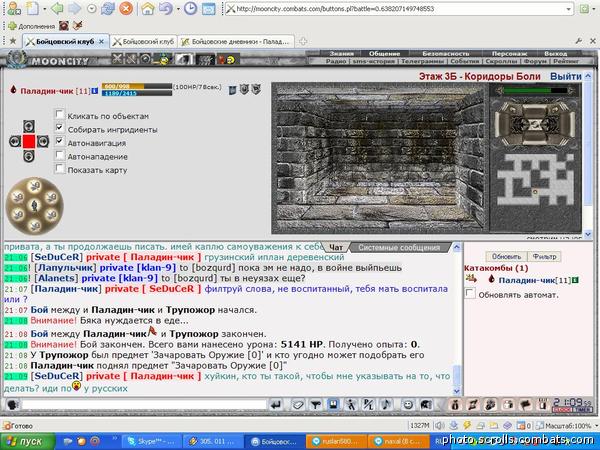Move backward with the down navigation arrow
This screenshot has width=600, height=450.
[29, 156]
